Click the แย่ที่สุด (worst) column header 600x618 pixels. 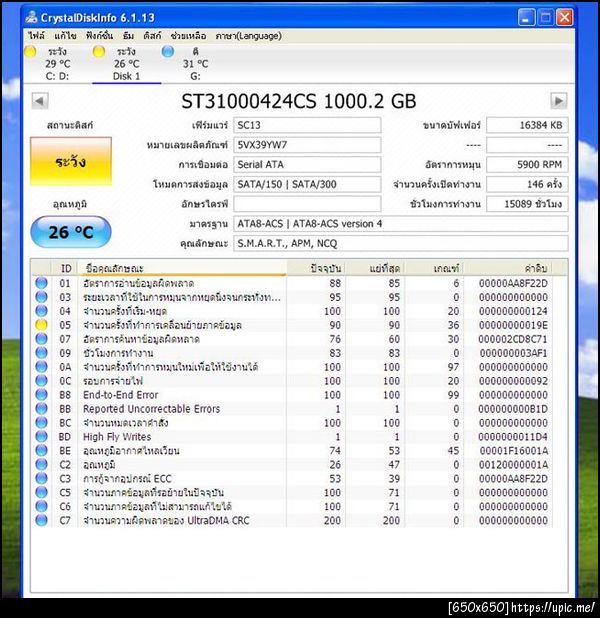pyautogui.click(x=375, y=268)
